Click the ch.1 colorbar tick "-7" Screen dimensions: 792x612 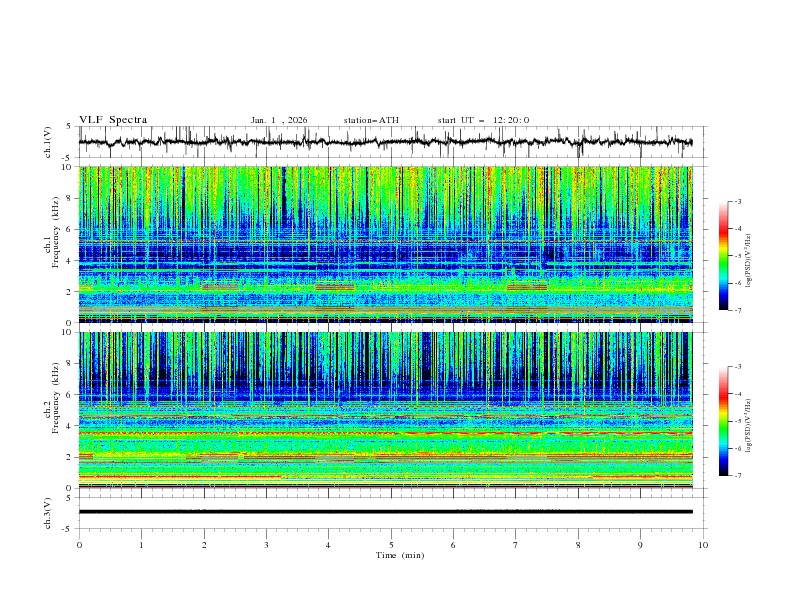(x=737, y=310)
